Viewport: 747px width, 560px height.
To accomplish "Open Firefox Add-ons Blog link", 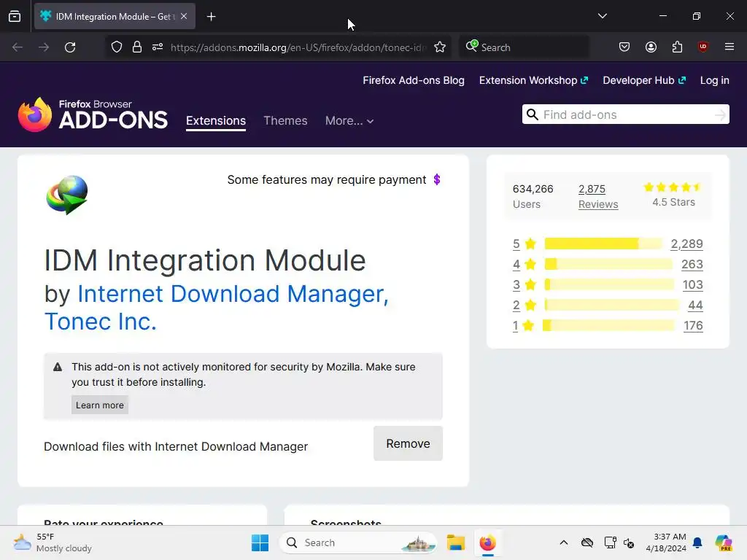I will [x=414, y=80].
